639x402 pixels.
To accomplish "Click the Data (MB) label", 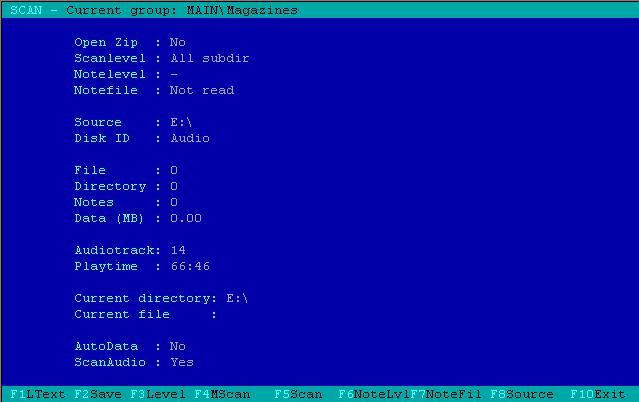I will [109, 218].
